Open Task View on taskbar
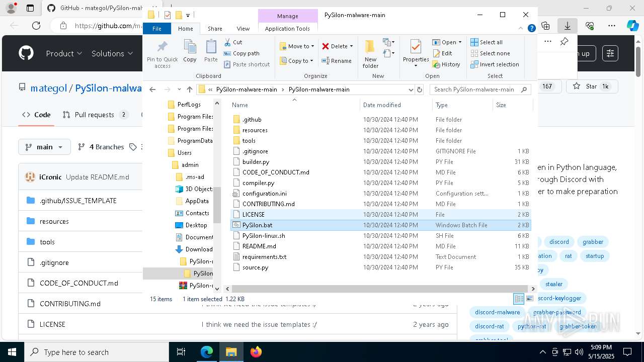Screen dimensions: 644x362 click(x=181, y=352)
